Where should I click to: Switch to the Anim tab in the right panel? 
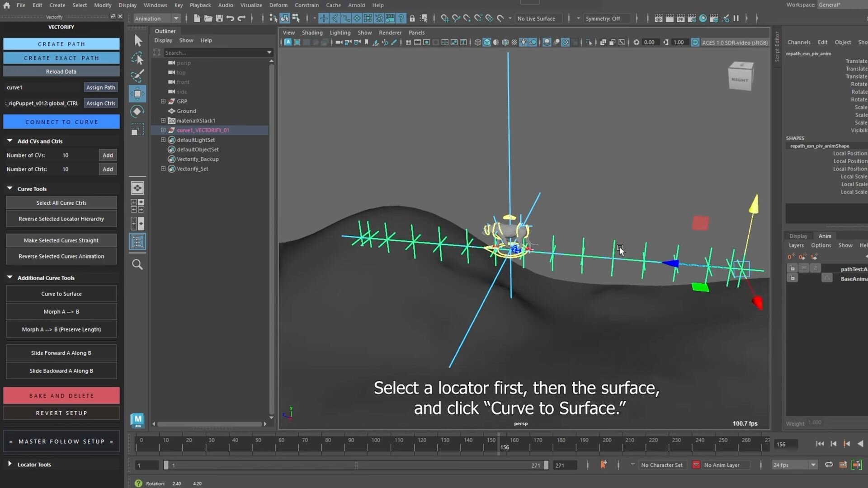(825, 236)
